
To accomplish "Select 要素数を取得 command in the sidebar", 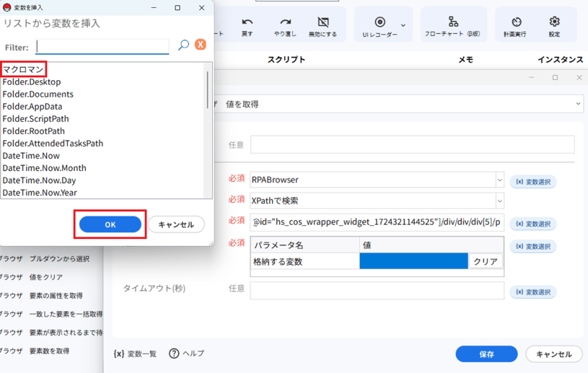I will 50,351.
